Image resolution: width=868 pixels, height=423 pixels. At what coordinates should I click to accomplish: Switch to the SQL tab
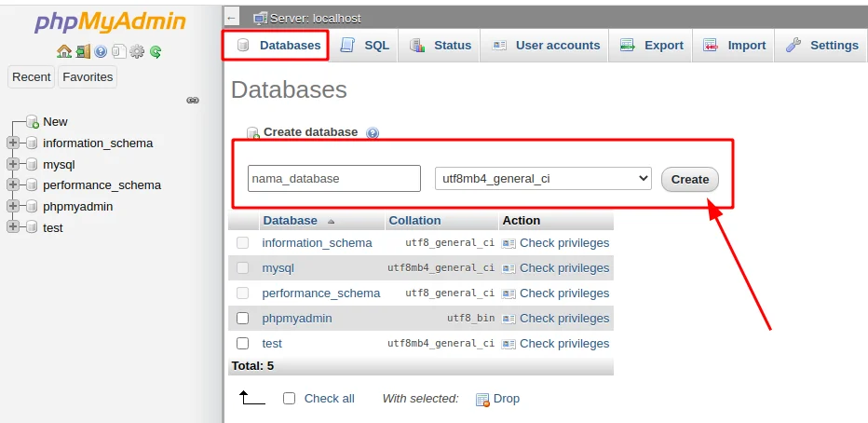[364, 46]
